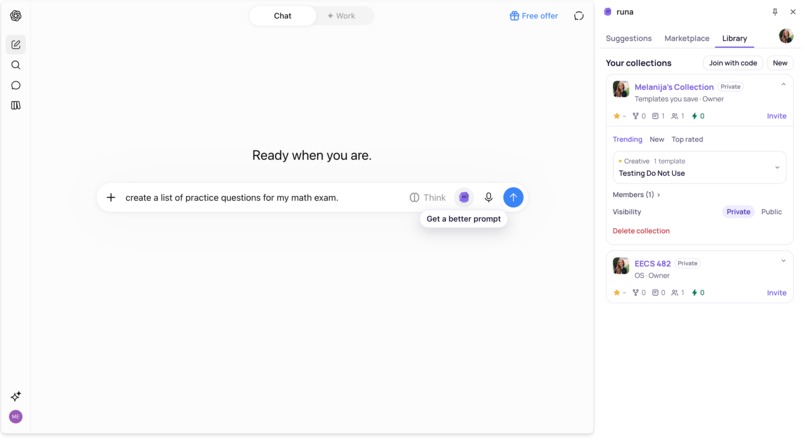Open the search chats icon

(16, 65)
